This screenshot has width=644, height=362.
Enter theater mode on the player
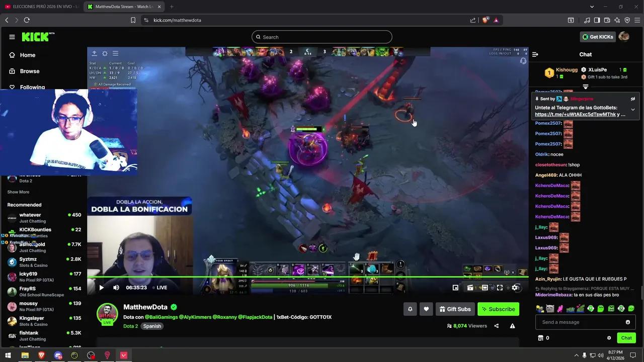coord(485,288)
